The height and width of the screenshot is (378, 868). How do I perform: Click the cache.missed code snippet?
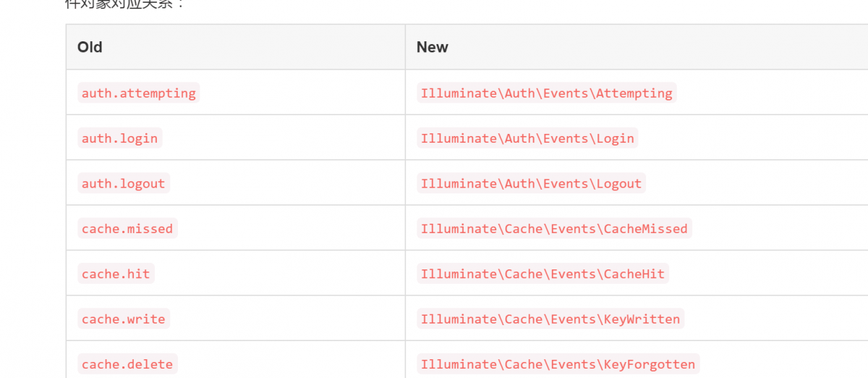coord(127,229)
